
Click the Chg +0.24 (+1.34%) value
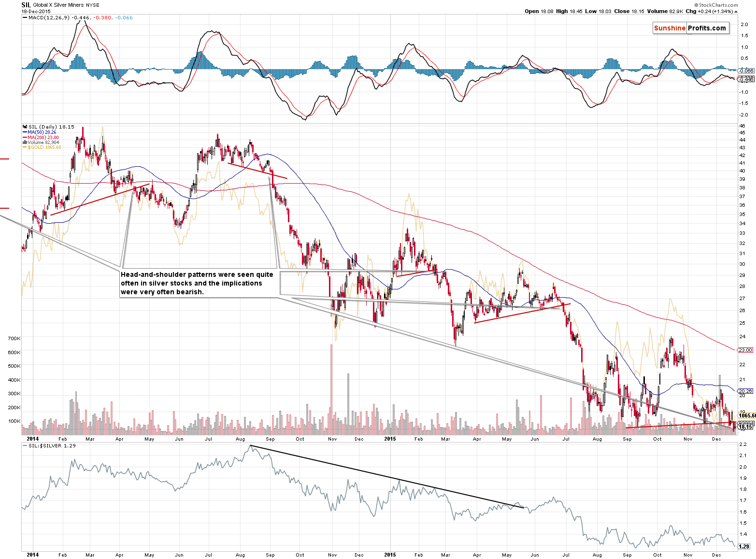[x=710, y=11]
